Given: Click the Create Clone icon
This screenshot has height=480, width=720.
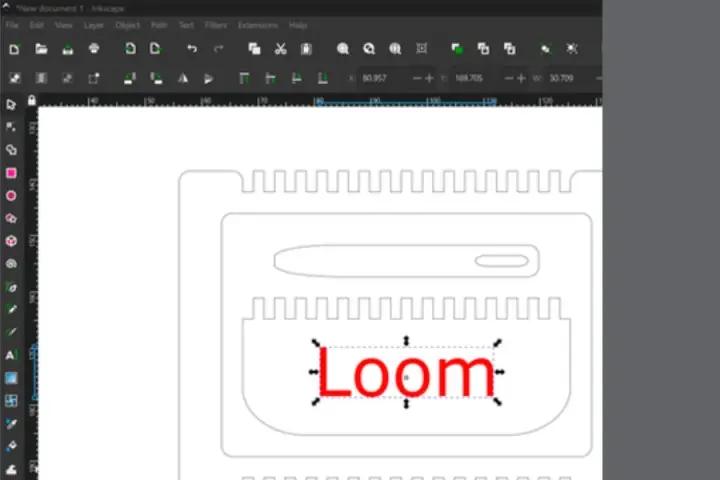Looking at the screenshot, I should pos(483,49).
